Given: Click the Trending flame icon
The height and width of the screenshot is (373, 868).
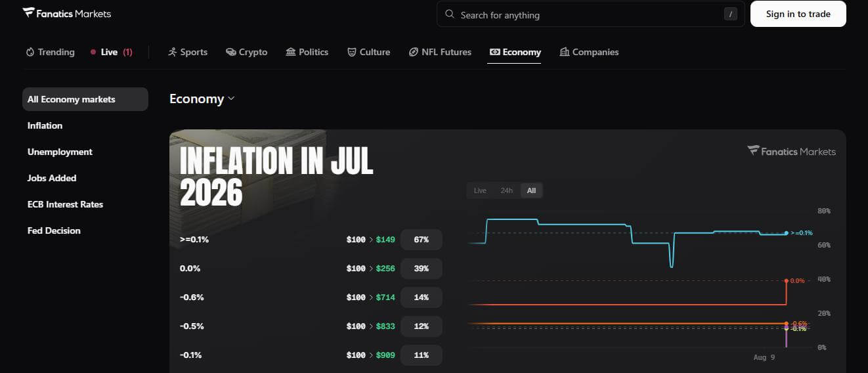Looking at the screenshot, I should pos(30,52).
